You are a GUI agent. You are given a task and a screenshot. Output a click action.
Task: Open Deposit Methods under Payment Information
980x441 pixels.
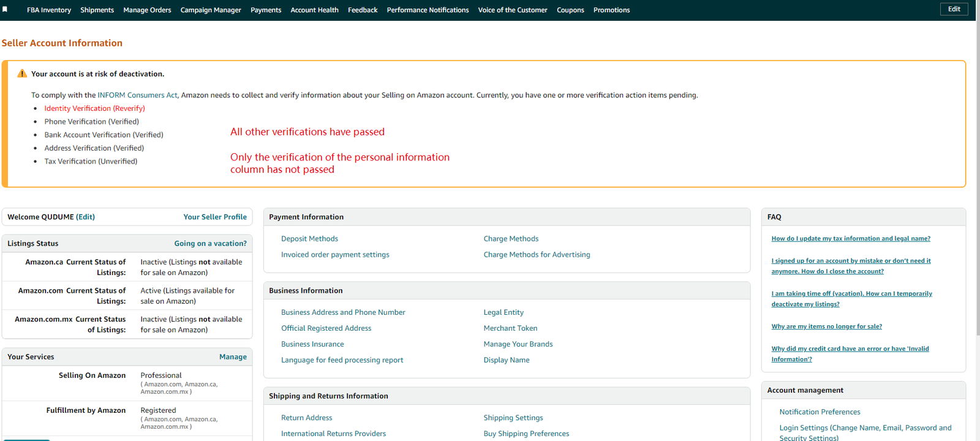(309, 239)
